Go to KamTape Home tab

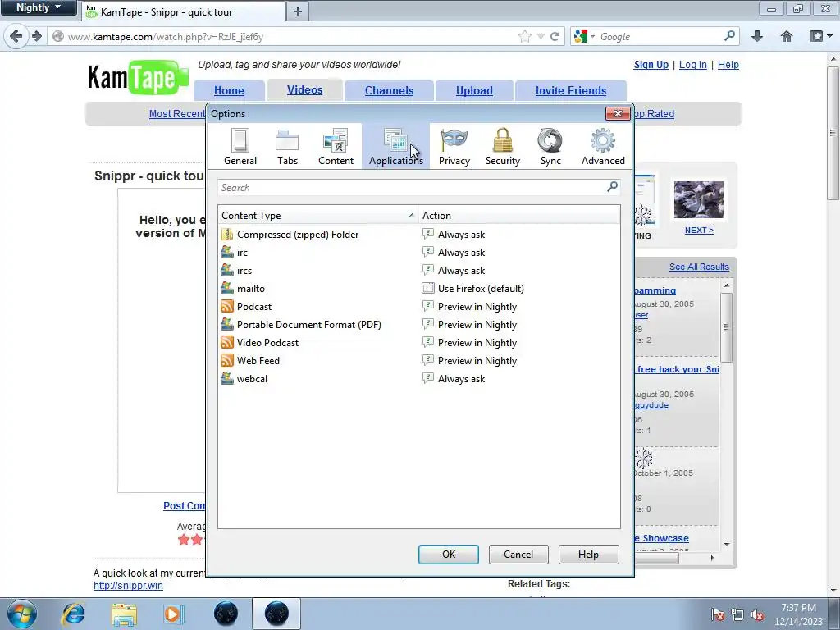229,90
